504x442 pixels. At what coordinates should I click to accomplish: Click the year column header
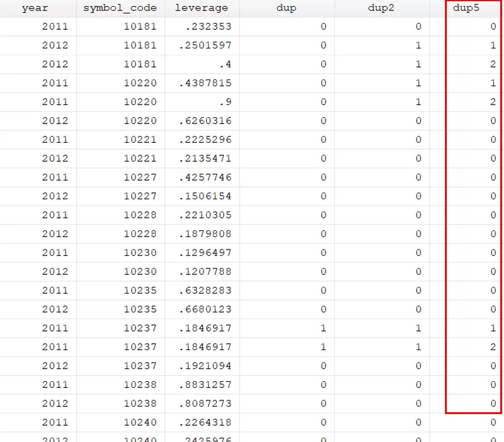(35, 9)
